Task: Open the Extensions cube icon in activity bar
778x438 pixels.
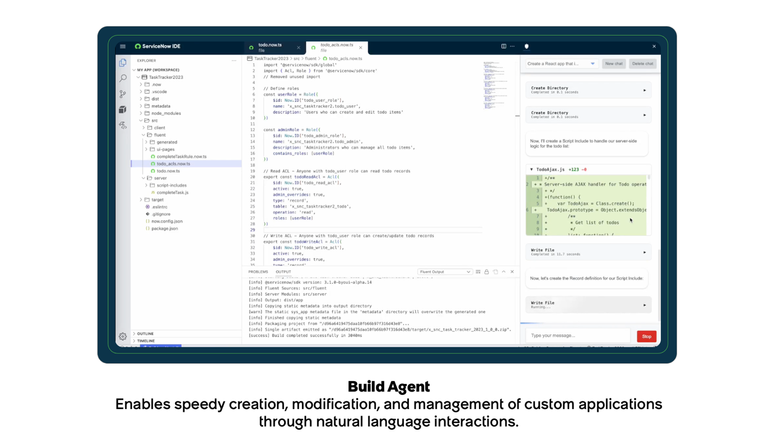Action: [123, 110]
